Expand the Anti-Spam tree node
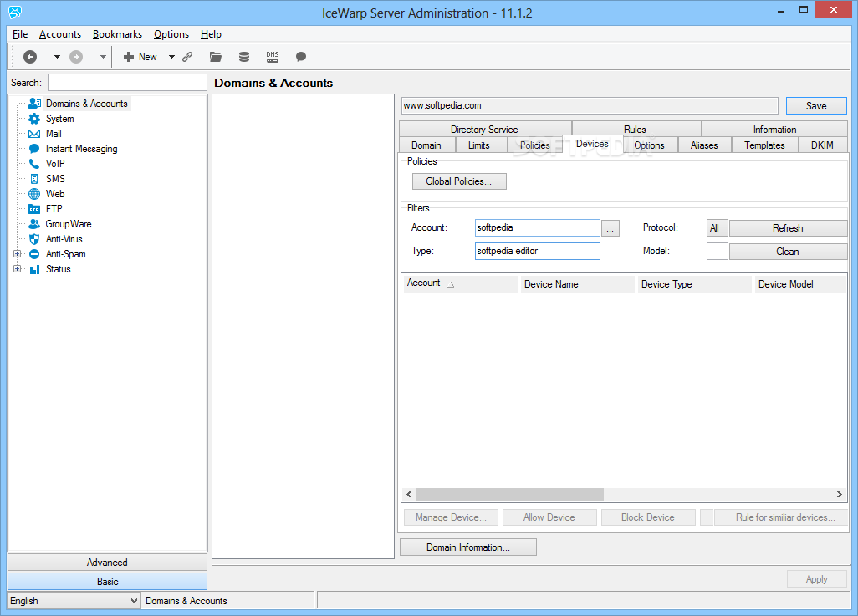 (17, 254)
